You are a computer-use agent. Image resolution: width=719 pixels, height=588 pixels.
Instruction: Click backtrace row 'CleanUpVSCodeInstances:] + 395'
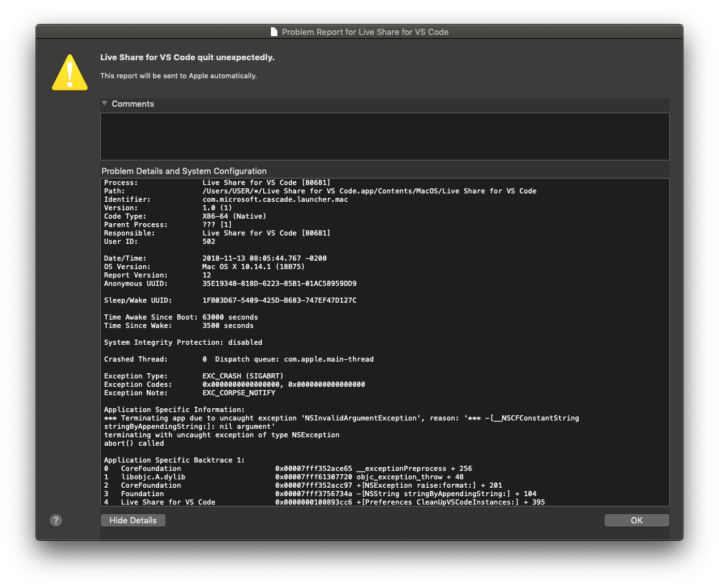(324, 502)
